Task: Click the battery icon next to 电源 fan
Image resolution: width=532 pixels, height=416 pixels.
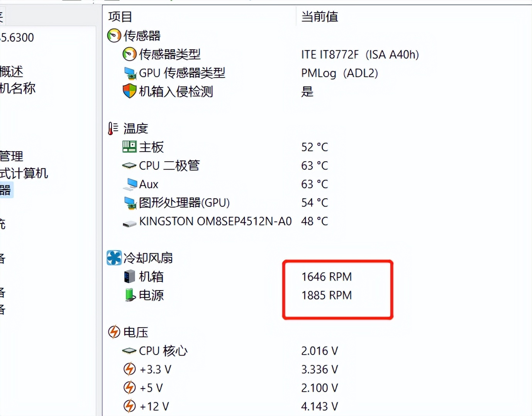Action: 130,295
